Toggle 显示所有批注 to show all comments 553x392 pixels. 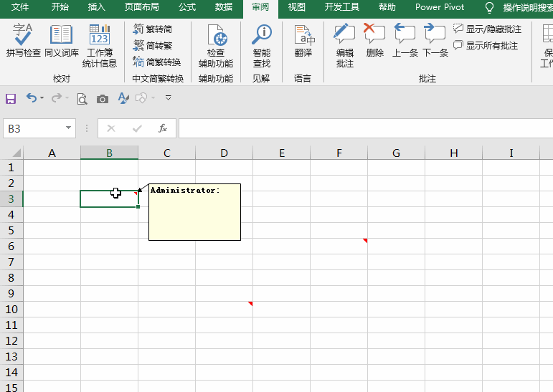[x=486, y=45]
